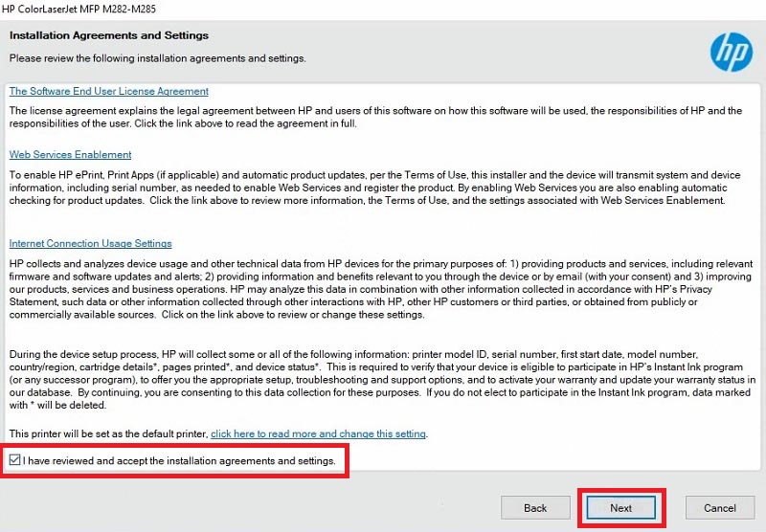This screenshot has width=766, height=532.
Task: Uncheck the accept installation agreements checkbox
Action: [15, 461]
